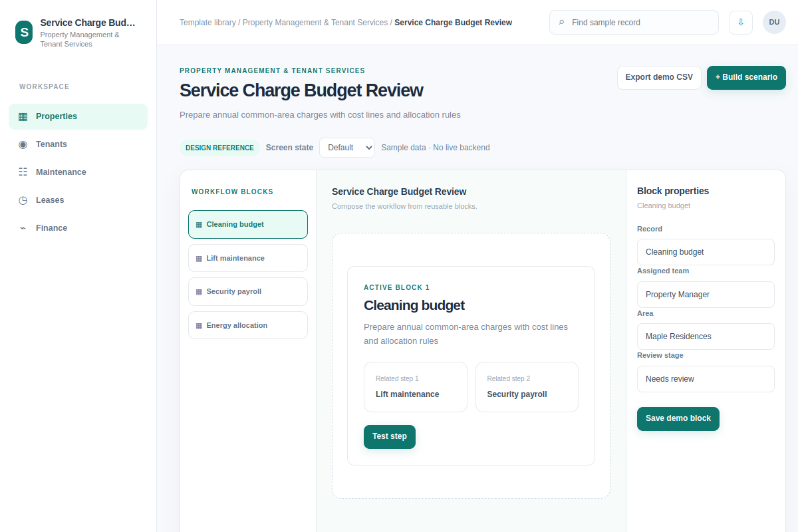
Task: Click the Service Charge Budget Review page title
Action: [x=301, y=90]
